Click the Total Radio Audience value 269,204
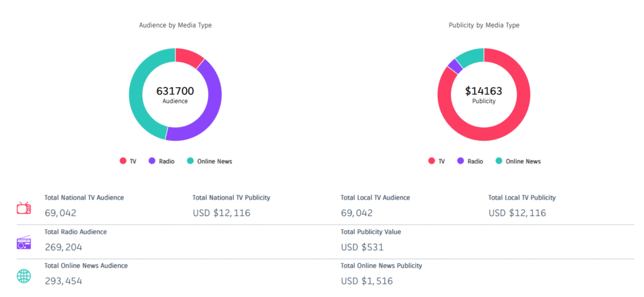Image resolution: width=644 pixels, height=297 pixels. pyautogui.click(x=64, y=247)
